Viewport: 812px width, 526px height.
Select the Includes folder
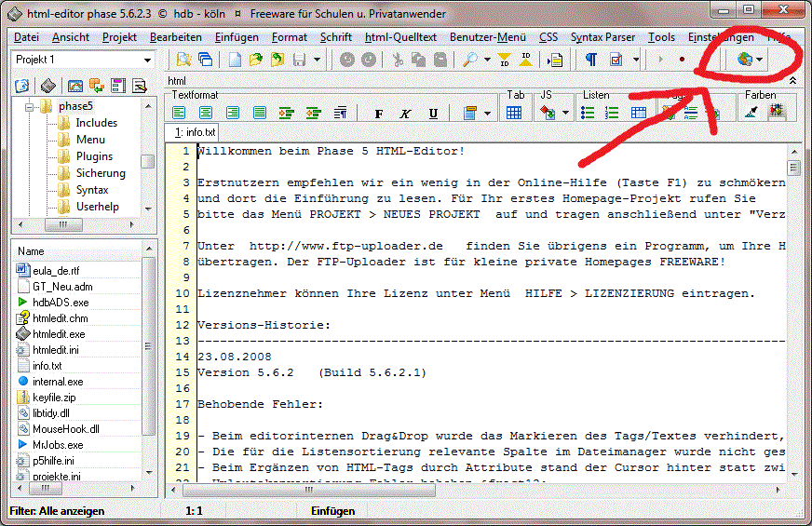(96, 123)
